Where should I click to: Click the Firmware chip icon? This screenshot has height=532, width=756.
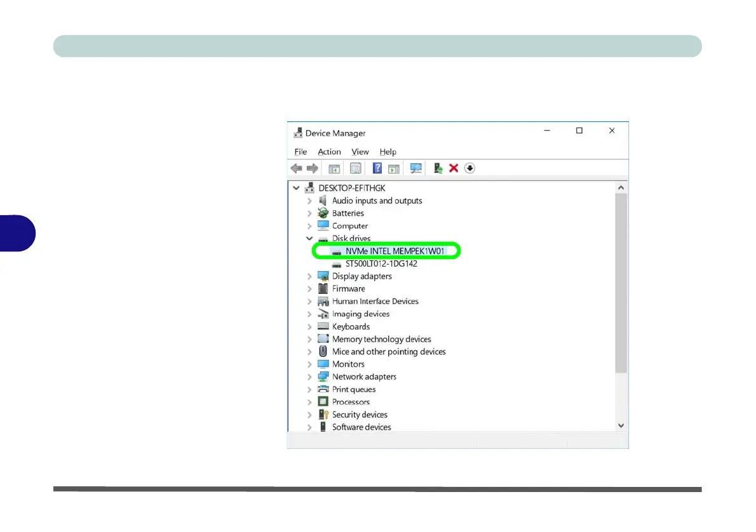[323, 289]
